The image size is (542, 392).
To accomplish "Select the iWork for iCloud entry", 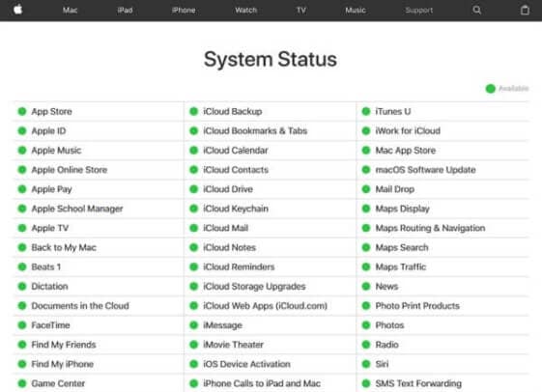I will click(408, 131).
